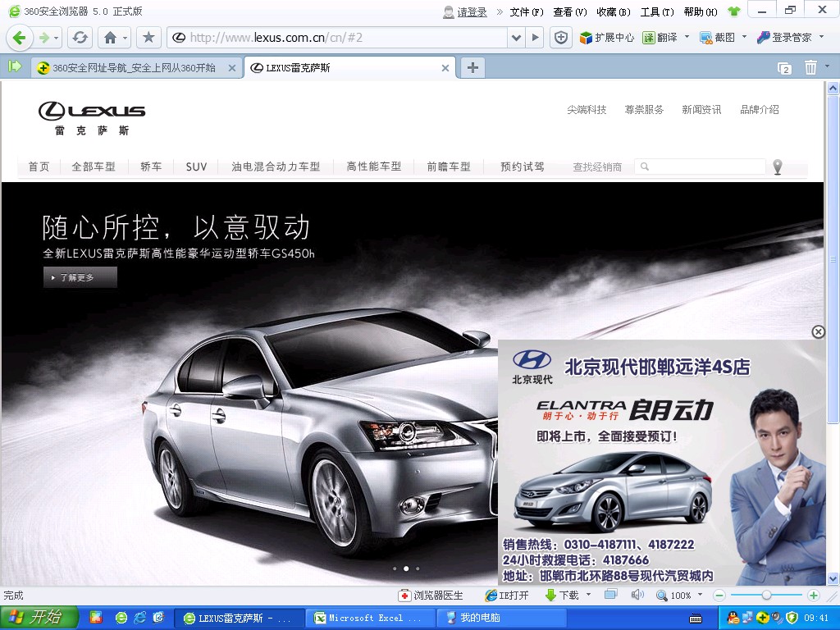The width and height of the screenshot is (840, 630).
Task: Select 预约试驾 nav item
Action: coord(523,167)
